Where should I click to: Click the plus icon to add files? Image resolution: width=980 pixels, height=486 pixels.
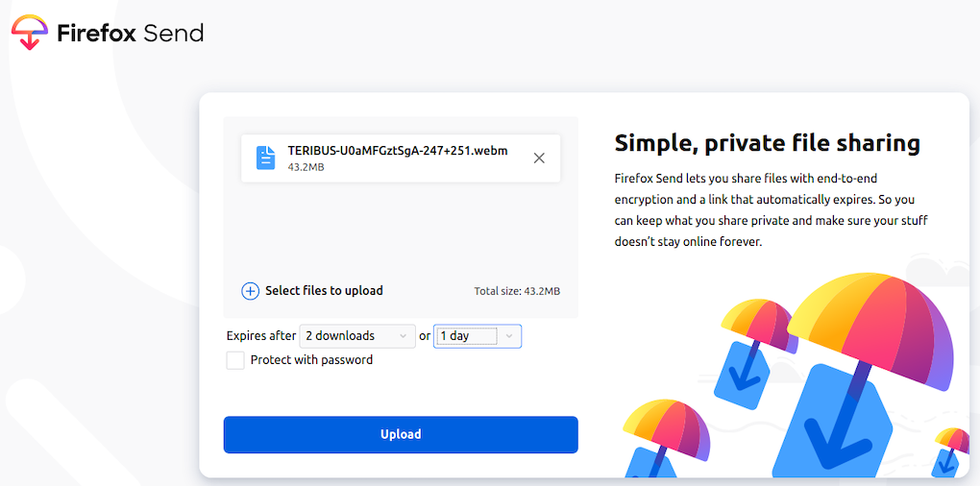(x=250, y=291)
